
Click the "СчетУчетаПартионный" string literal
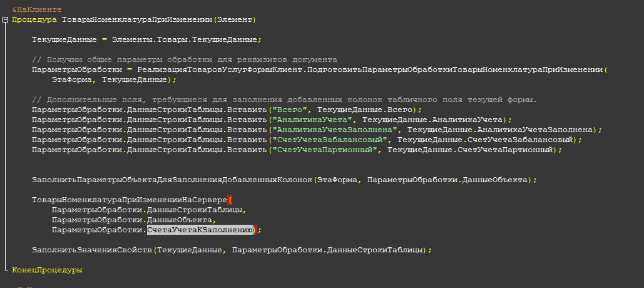click(x=325, y=150)
